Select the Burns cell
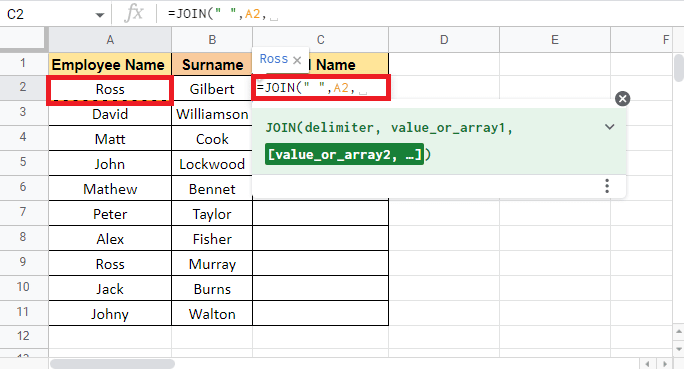 [x=212, y=289]
